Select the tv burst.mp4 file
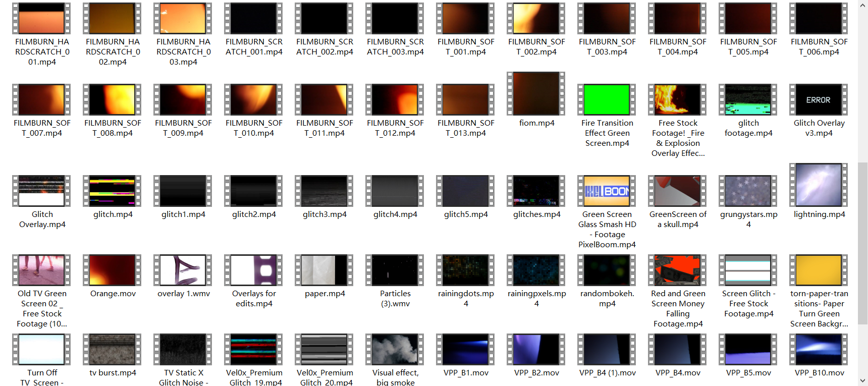Image resolution: width=868 pixels, height=386 pixels. coord(112,350)
